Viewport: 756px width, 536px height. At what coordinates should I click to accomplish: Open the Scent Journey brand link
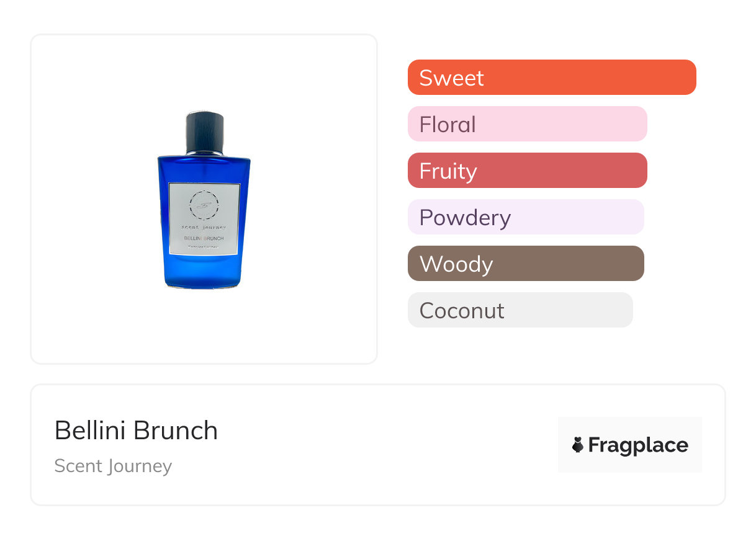click(x=113, y=466)
